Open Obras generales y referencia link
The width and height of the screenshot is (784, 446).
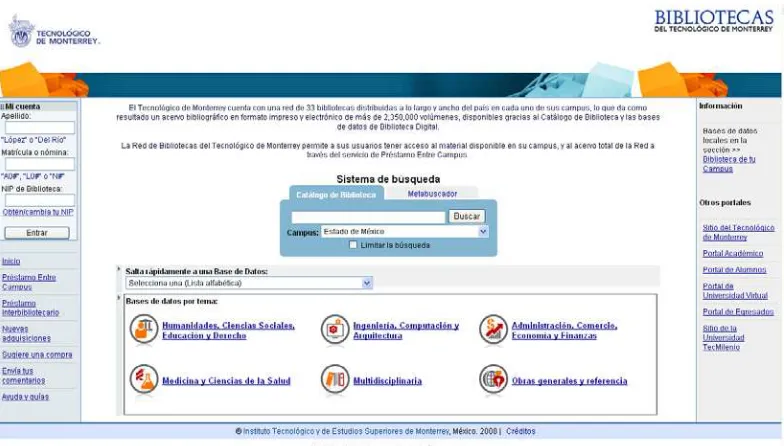[570, 380]
